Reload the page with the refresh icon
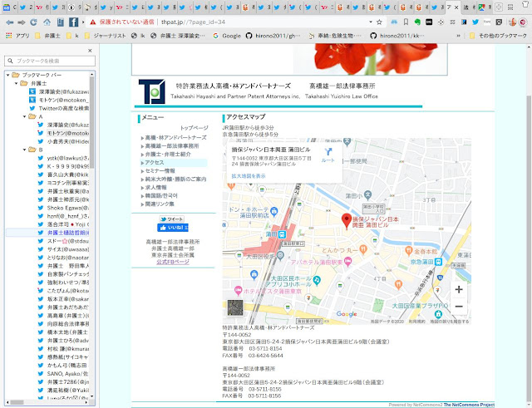The width and height of the screenshot is (532, 408). 33,22
